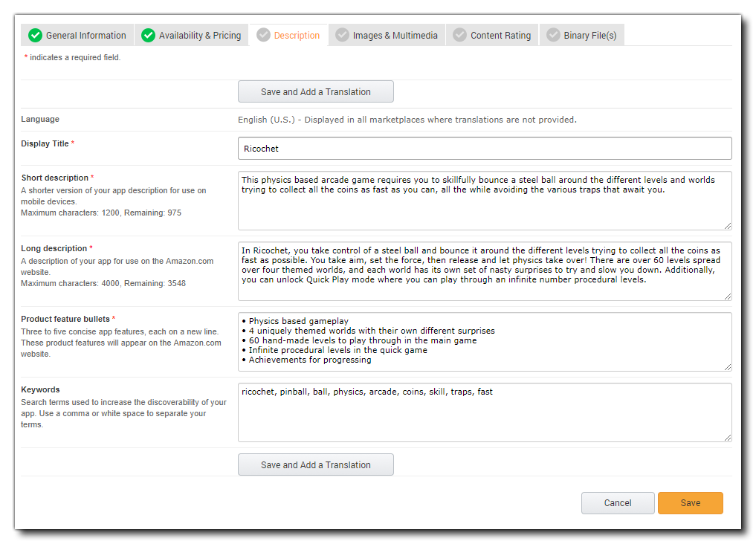
Task: Select the Binary File(s) tab
Action: [x=589, y=35]
